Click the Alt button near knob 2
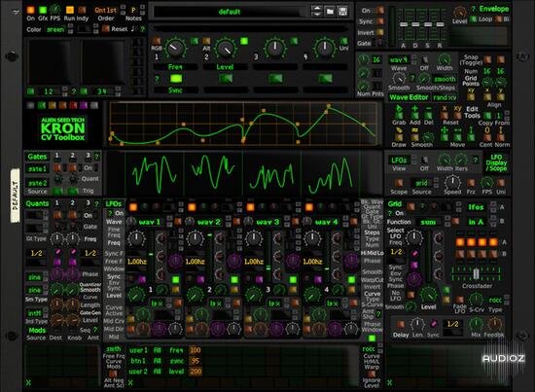This screenshot has width=535, height=392. click(x=206, y=42)
